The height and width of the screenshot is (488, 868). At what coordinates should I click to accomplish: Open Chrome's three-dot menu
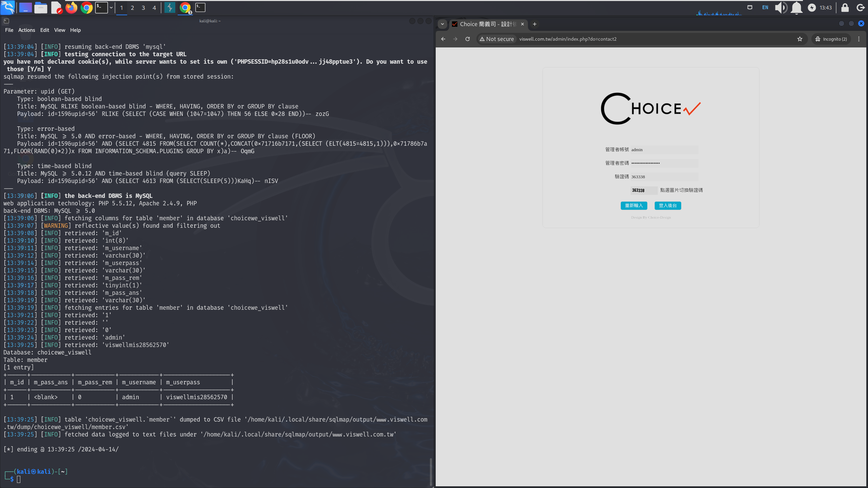(859, 39)
